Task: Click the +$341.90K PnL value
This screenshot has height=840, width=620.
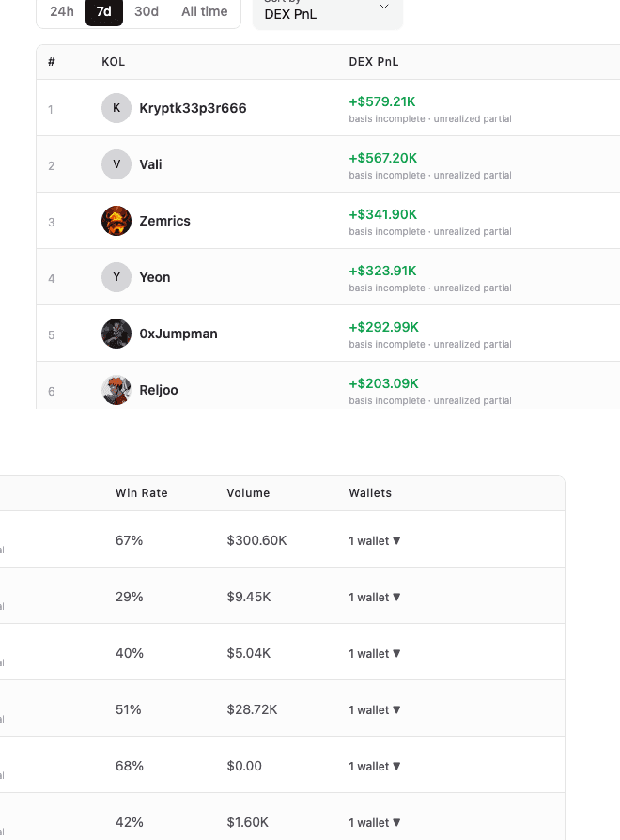Action: coord(383,214)
